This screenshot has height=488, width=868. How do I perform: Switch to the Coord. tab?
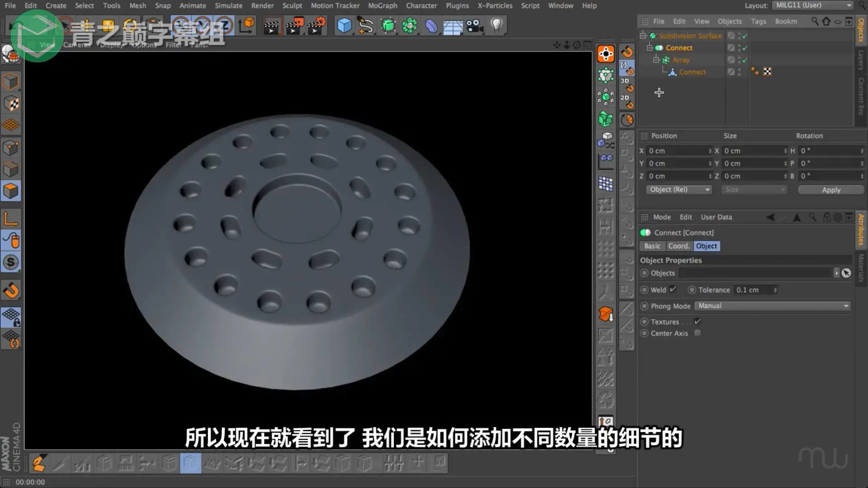[679, 246]
